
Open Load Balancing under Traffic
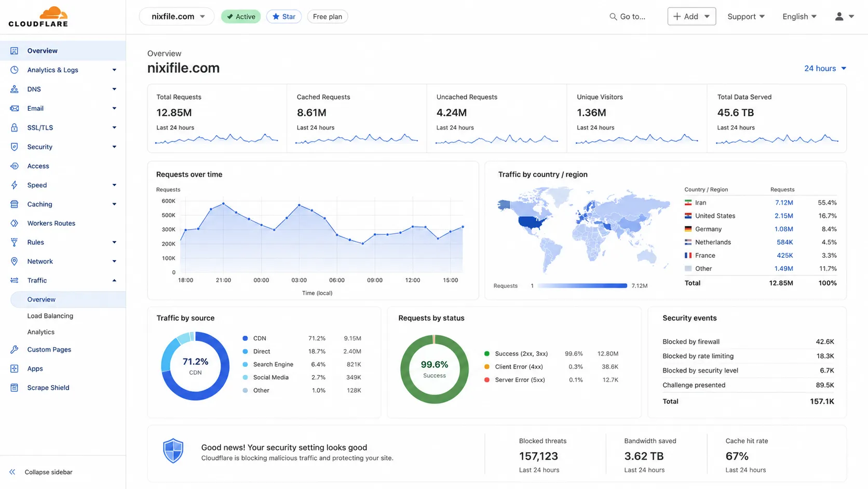pos(50,315)
